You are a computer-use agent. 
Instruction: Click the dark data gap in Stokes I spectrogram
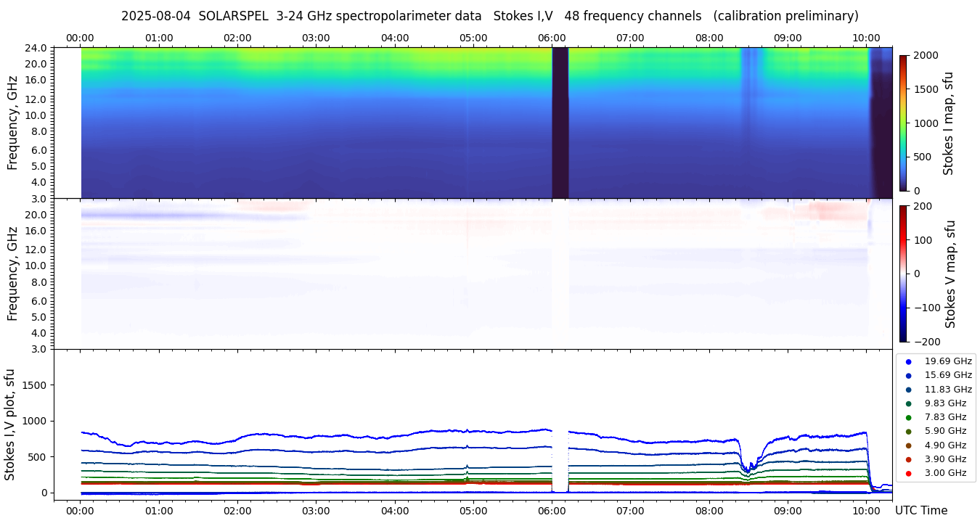(560, 123)
